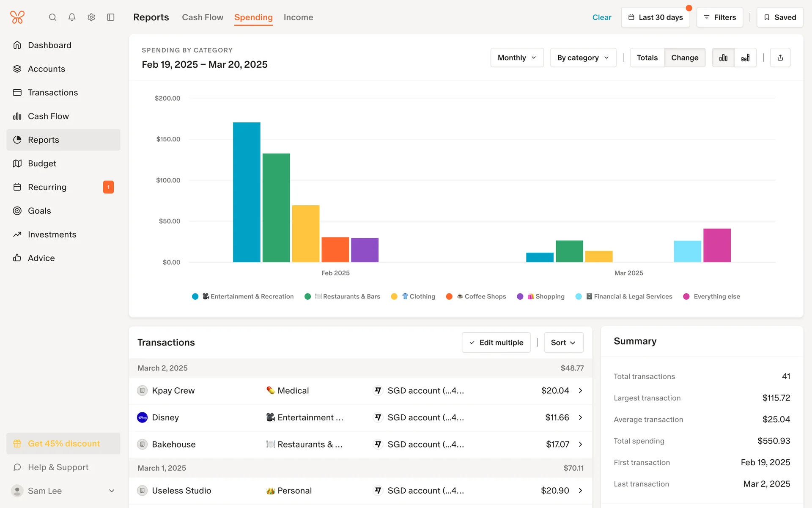Click the notifications bell icon
812x508 pixels.
point(72,17)
